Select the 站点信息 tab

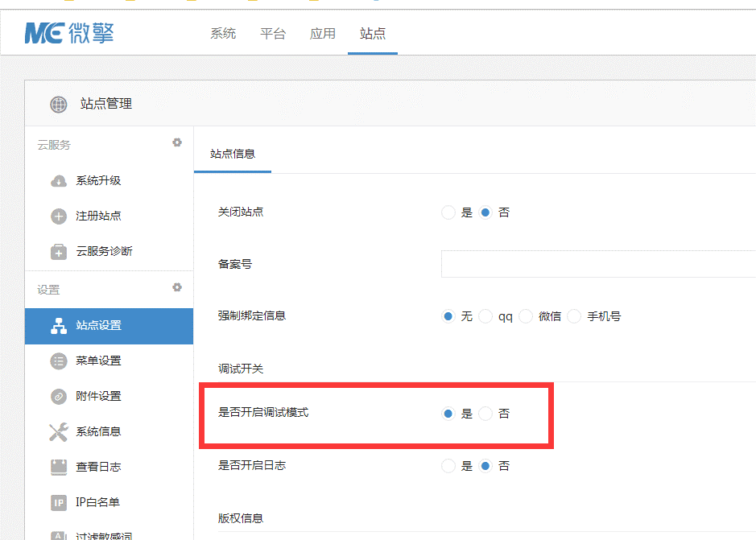point(233,154)
